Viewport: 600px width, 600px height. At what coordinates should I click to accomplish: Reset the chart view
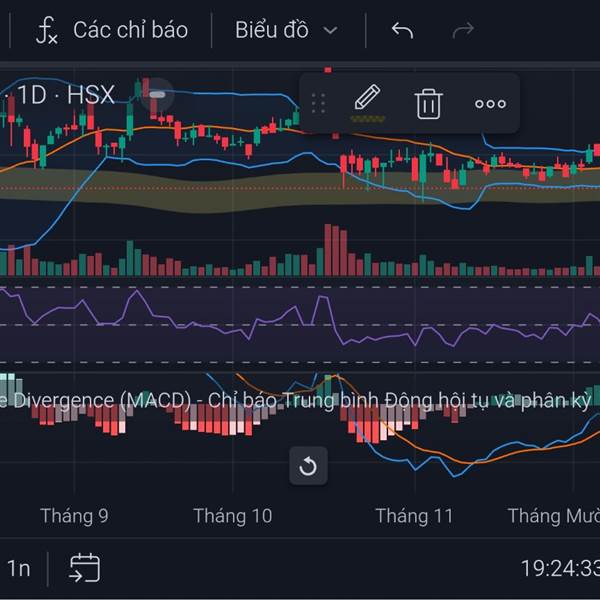pyautogui.click(x=308, y=466)
